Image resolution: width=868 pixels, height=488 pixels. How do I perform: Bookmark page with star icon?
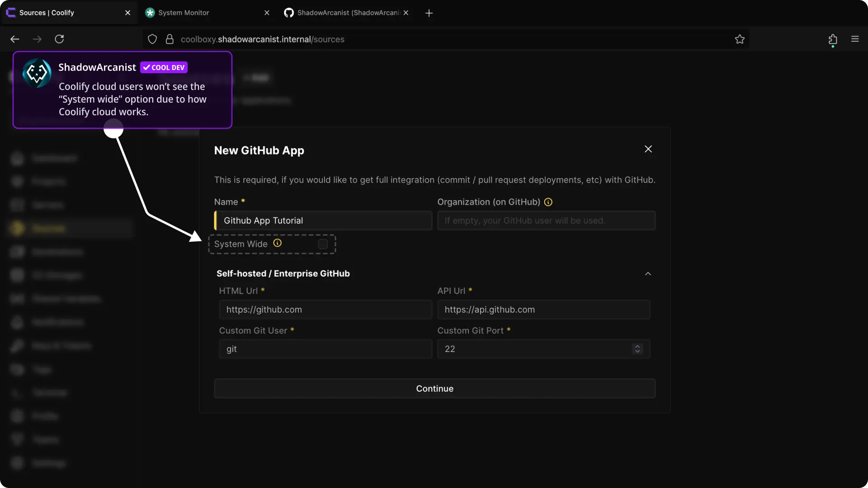click(x=740, y=39)
